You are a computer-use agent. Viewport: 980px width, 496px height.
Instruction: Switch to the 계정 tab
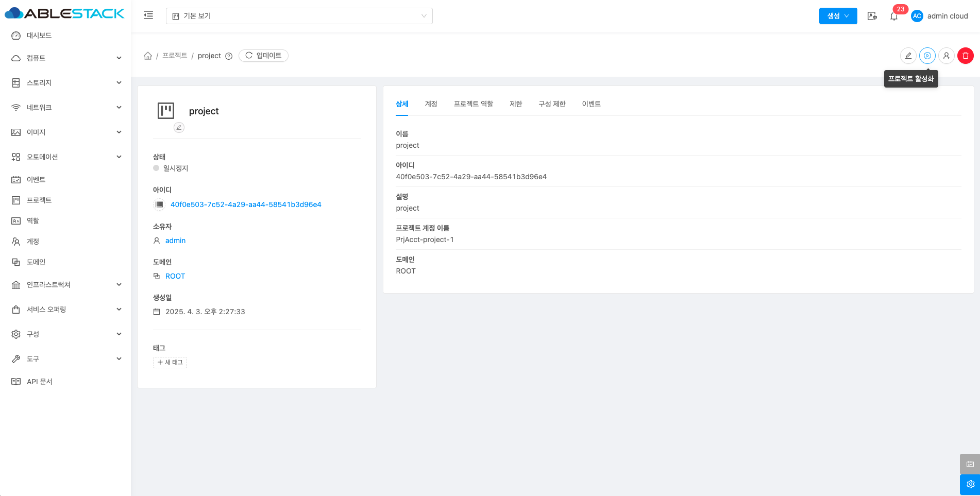(x=431, y=104)
